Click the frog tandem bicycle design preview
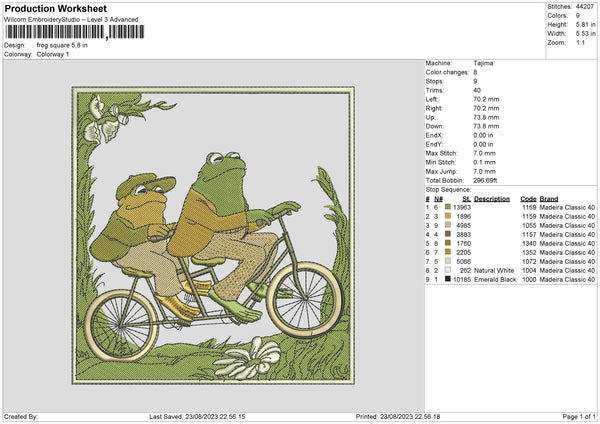This screenshot has width=600, height=424. click(214, 235)
